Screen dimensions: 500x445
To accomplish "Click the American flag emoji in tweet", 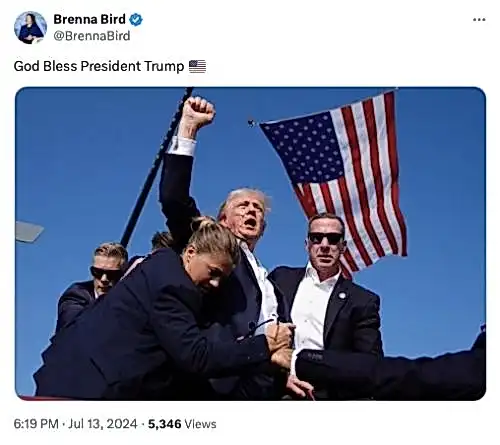I will (x=197, y=66).
